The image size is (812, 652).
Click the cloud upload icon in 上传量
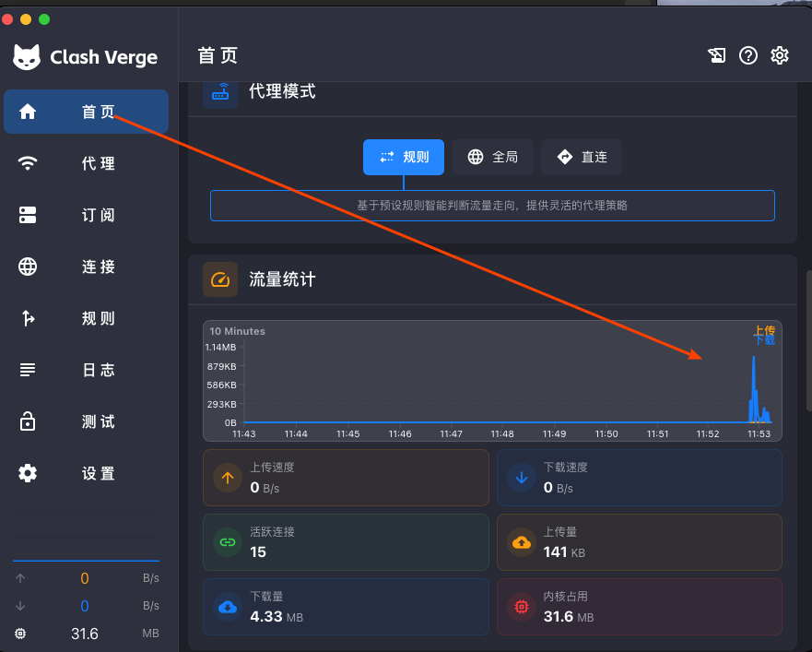click(x=522, y=542)
